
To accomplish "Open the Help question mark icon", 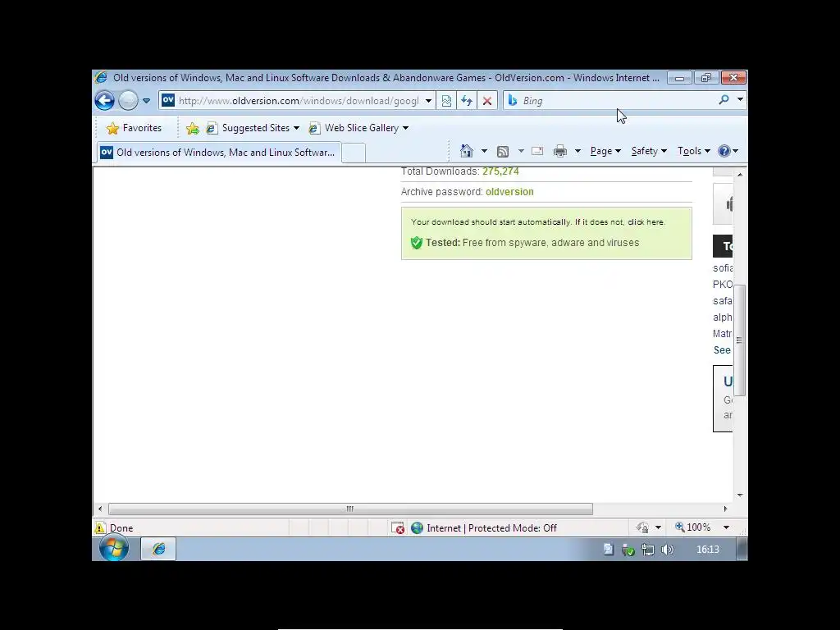I will (x=724, y=151).
